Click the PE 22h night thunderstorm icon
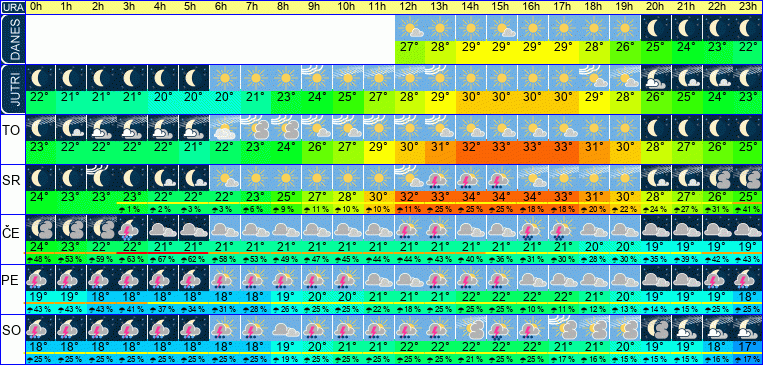The width and height of the screenshot is (763, 365). pos(718,278)
